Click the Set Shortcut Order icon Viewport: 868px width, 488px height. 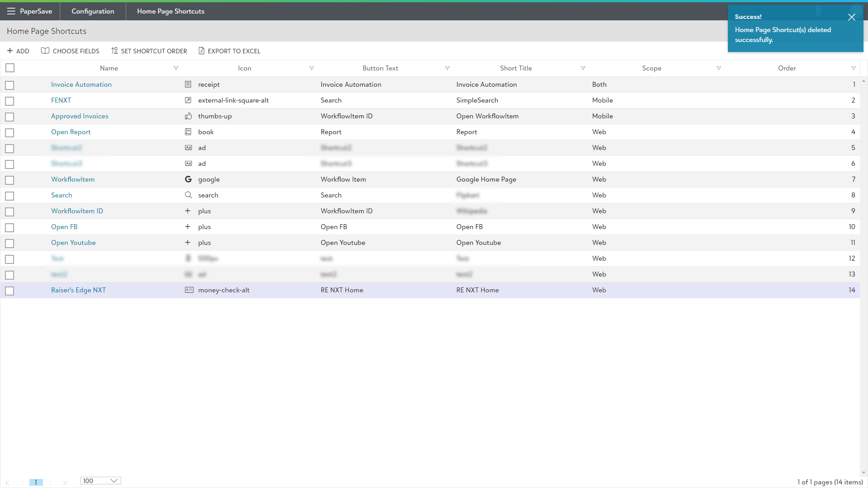point(114,51)
